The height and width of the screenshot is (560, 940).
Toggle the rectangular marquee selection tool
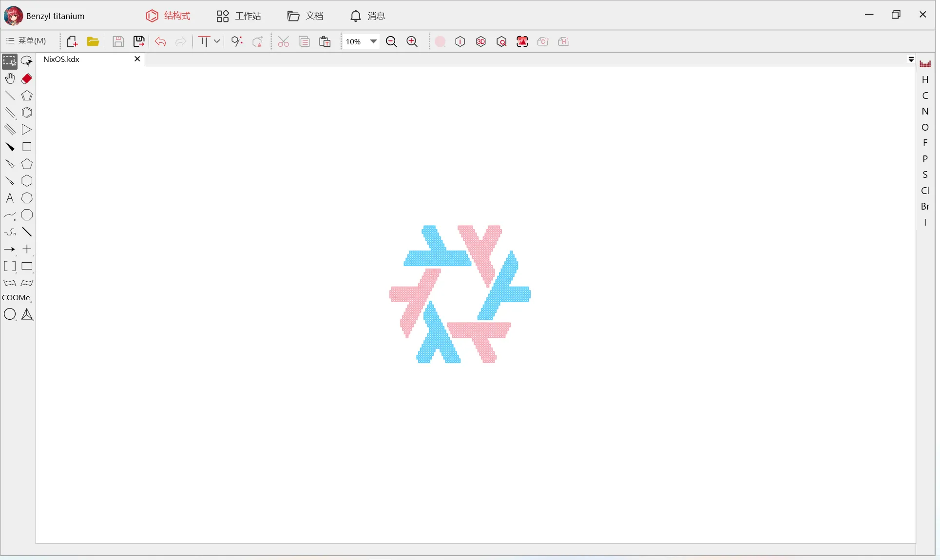(9, 61)
